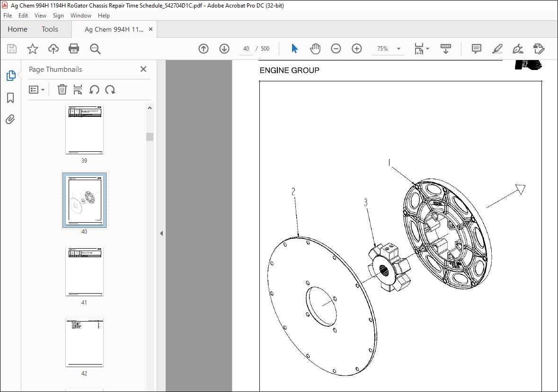This screenshot has height=392, width=558.
Task: Go to the next page with the down arrow
Action: 224,49
